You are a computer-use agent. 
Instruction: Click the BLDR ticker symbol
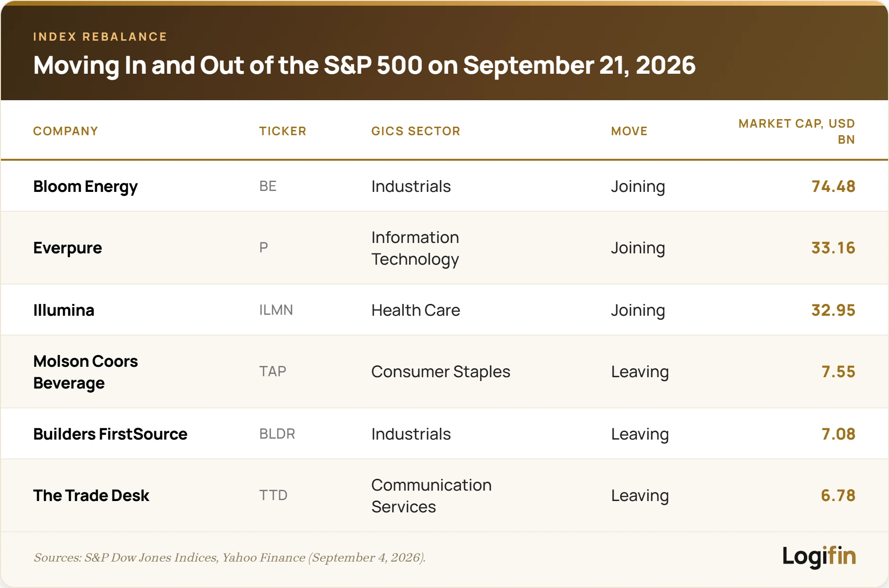coord(277,434)
